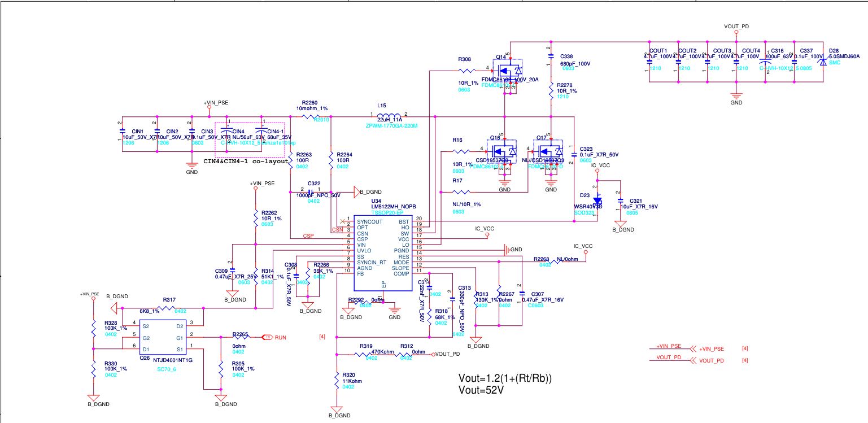Click the R330 100K resistor symbol
Image resolution: width=868 pixels, height=423 pixels.
point(94,370)
